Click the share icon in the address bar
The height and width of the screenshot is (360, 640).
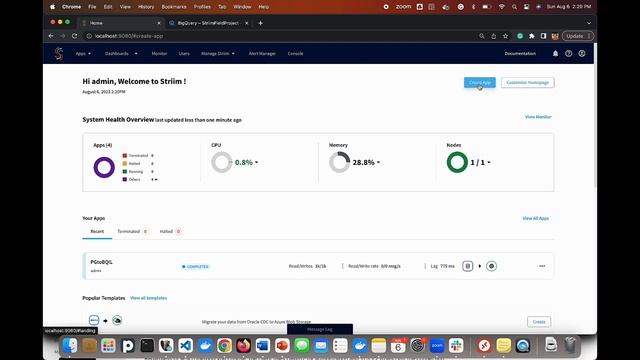tap(493, 36)
